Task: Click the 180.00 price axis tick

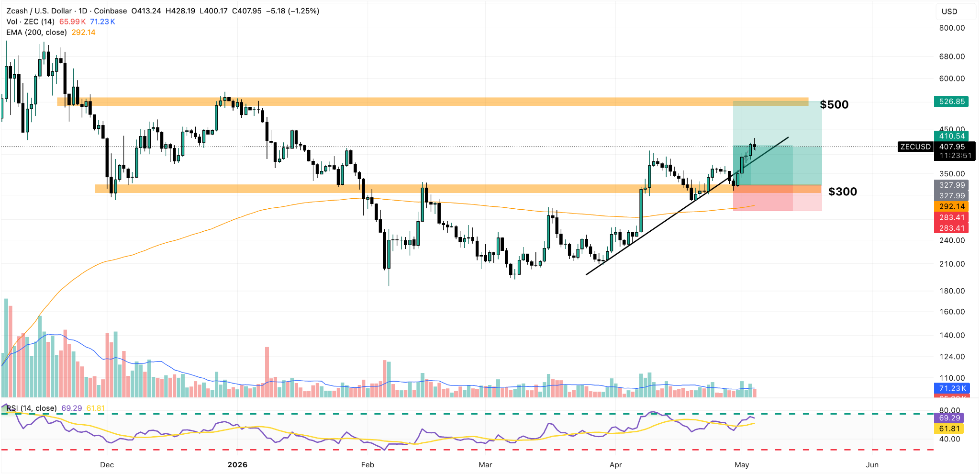Action: [x=952, y=291]
